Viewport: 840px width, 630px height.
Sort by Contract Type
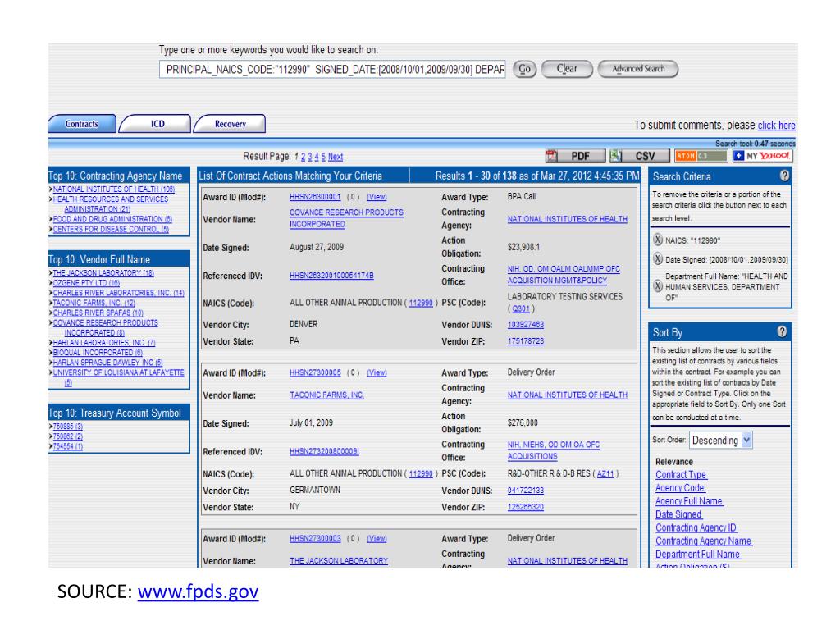[681, 475]
